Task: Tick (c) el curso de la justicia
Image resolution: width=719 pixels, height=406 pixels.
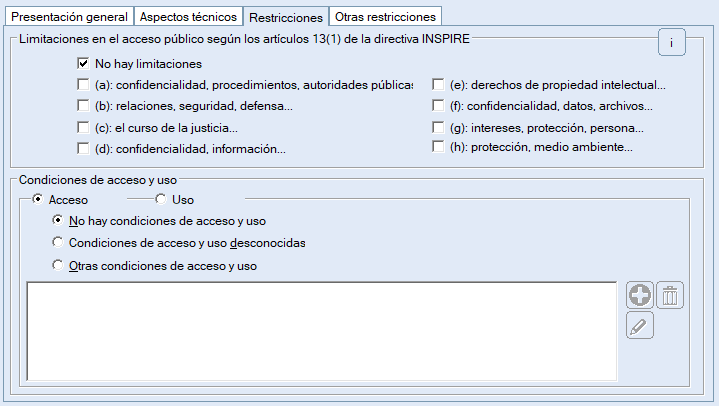Action: pos(83,128)
